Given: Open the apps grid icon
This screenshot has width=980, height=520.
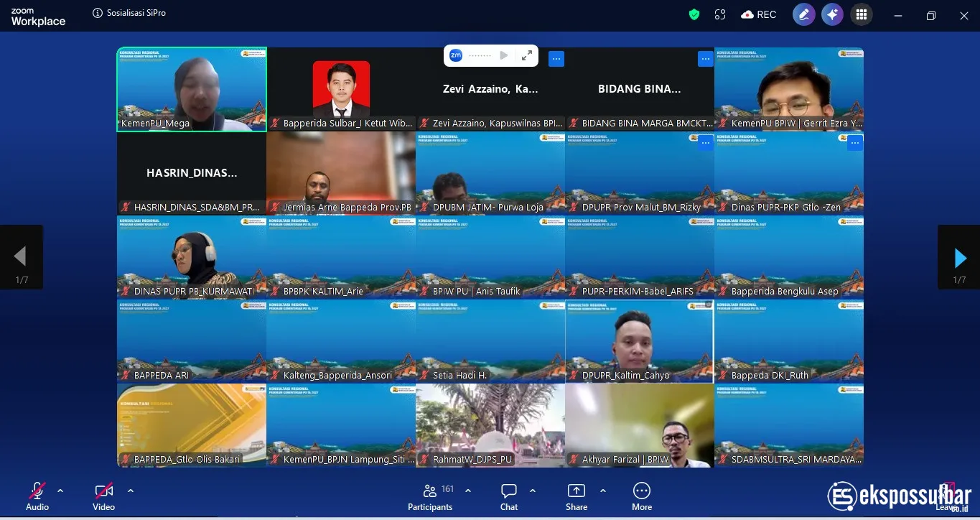Looking at the screenshot, I should [862, 14].
